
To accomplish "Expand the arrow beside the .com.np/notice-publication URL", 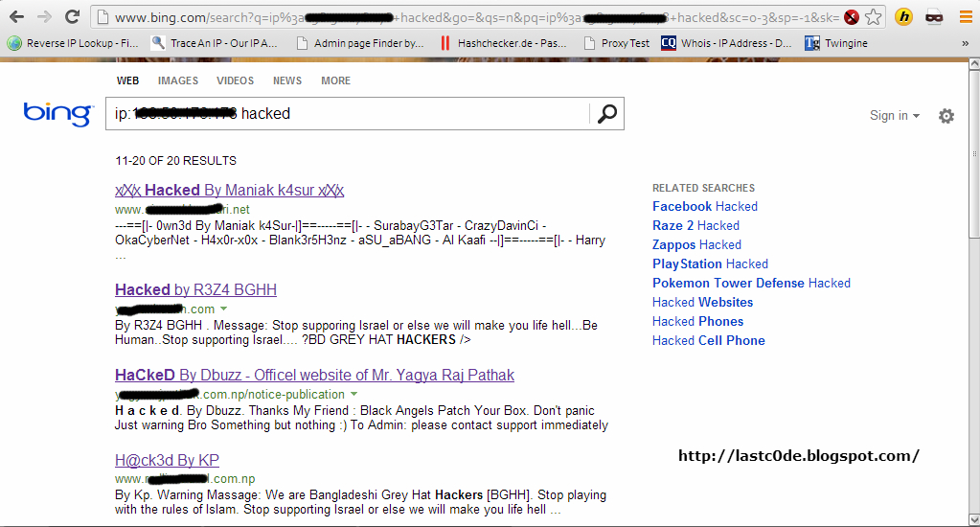I will click(x=353, y=395).
